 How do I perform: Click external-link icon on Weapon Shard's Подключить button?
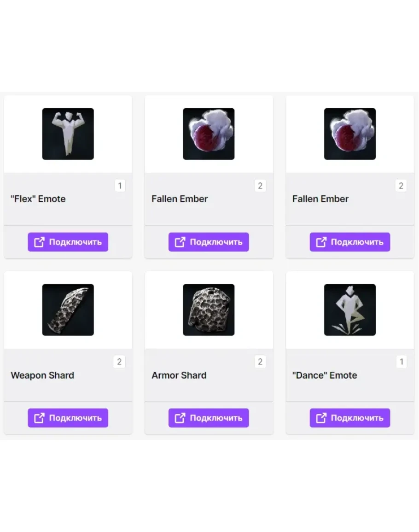pyautogui.click(x=40, y=418)
